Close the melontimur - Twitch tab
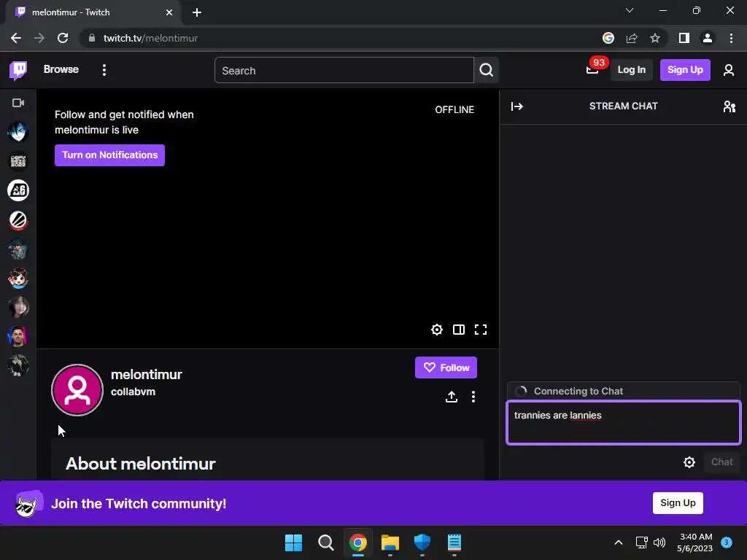This screenshot has width=747, height=560. click(x=169, y=12)
